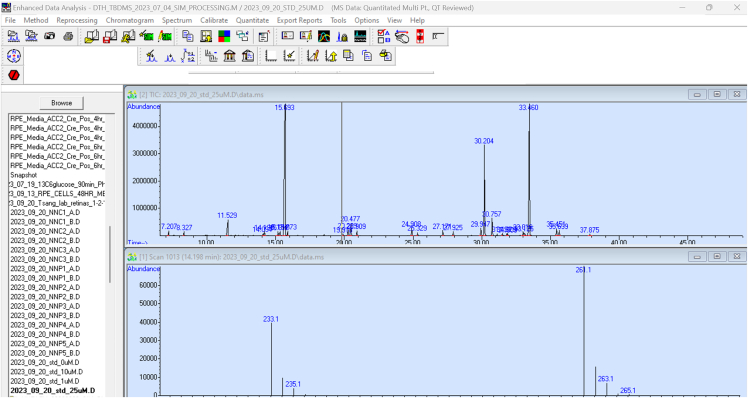This screenshot has height=398, width=748.
Task: Click the library building with document icon
Action: tap(248, 56)
